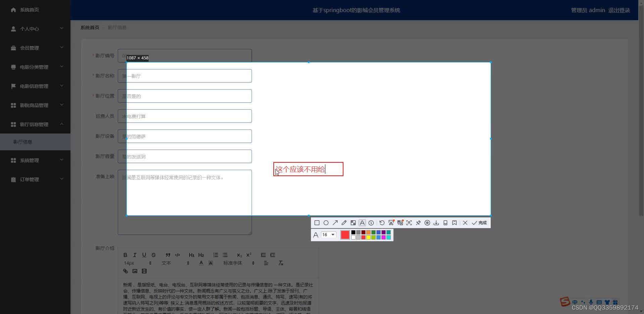Insert a video in the editor
The image size is (644, 314).
144,271
